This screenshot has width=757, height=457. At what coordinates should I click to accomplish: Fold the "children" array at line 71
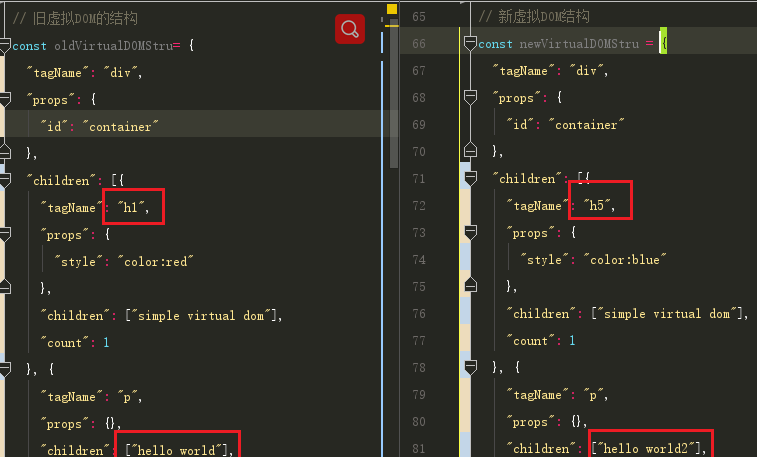coord(469,178)
